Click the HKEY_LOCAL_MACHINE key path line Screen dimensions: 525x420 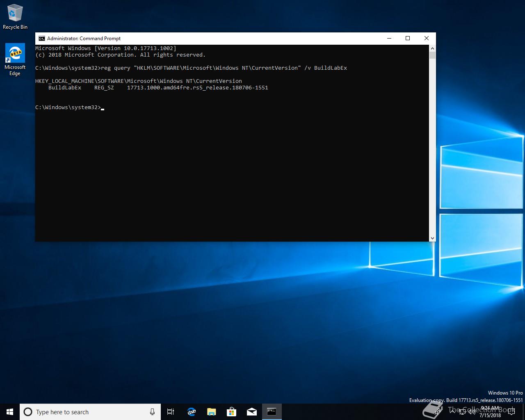click(x=139, y=81)
